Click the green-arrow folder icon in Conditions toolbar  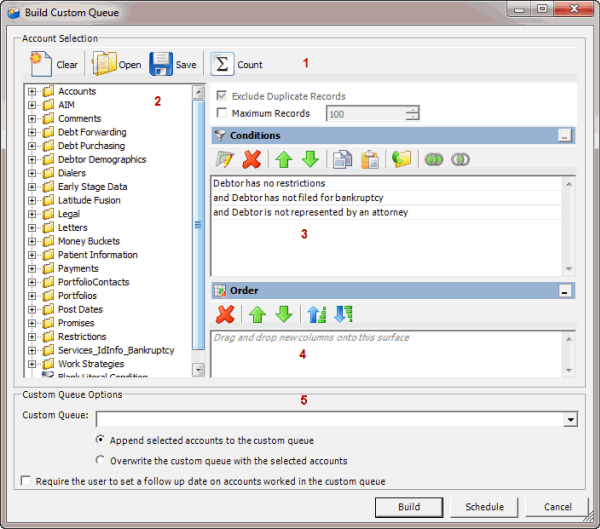point(401,159)
